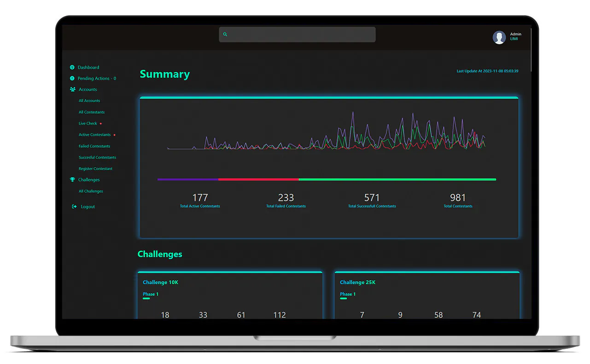Open All Contestants page

(92, 112)
